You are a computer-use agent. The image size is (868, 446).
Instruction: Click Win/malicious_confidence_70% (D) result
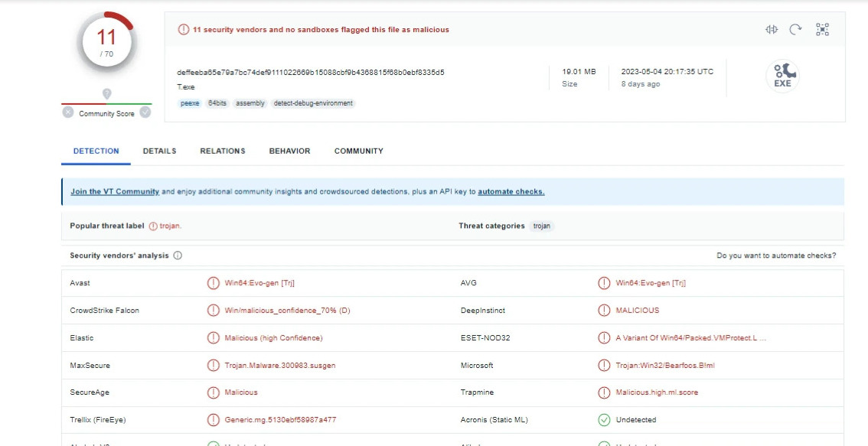(x=287, y=311)
